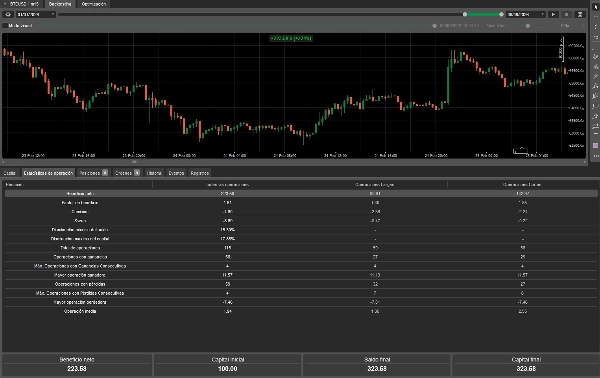This screenshot has height=378, width=600.
Task: Select the Total de operaciones row
Action: coord(301,248)
